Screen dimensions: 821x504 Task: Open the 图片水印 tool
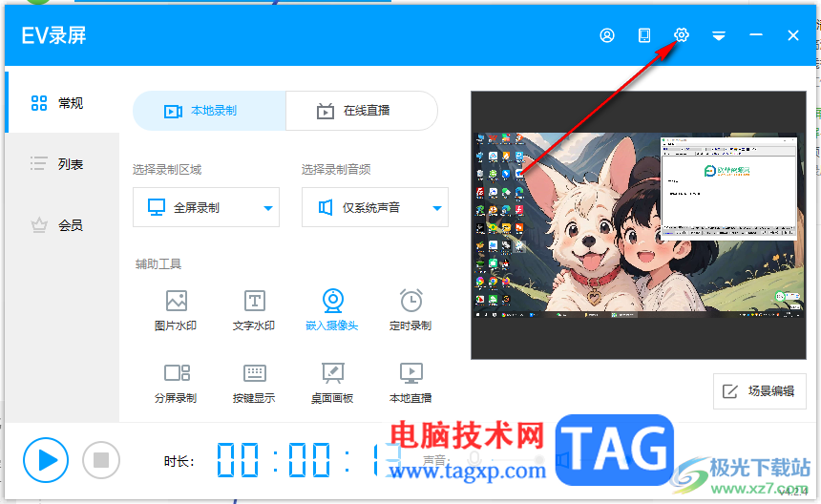[176, 310]
